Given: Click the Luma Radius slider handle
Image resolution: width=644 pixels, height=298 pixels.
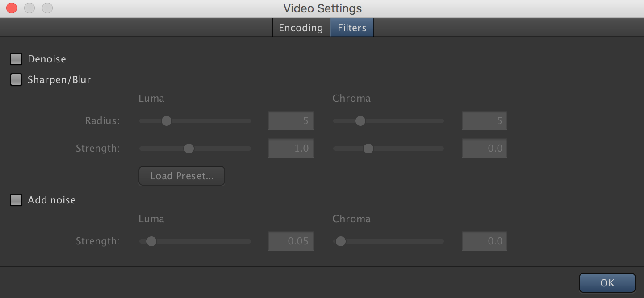Looking at the screenshot, I should pyautogui.click(x=167, y=121).
